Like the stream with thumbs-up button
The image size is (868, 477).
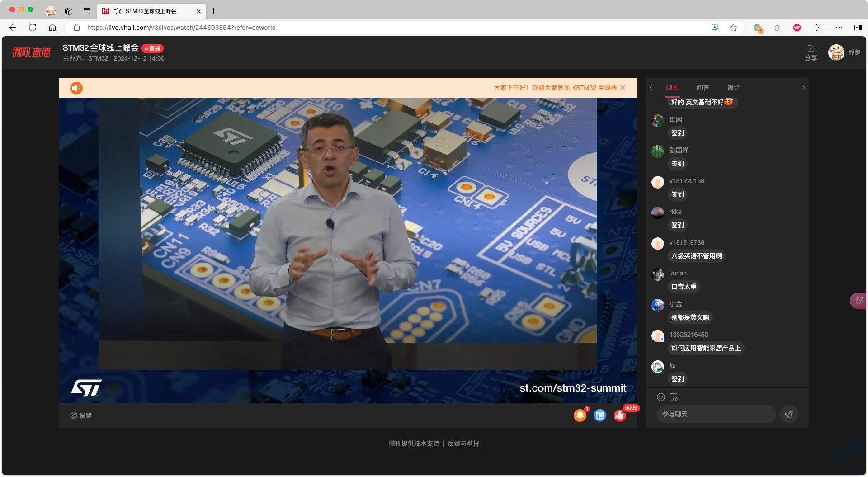coord(620,416)
